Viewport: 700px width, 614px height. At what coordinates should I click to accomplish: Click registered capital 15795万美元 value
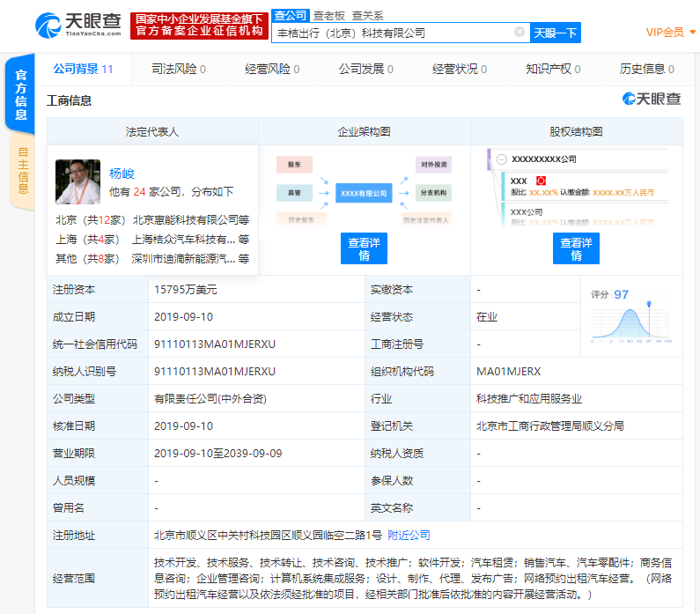pos(185,289)
